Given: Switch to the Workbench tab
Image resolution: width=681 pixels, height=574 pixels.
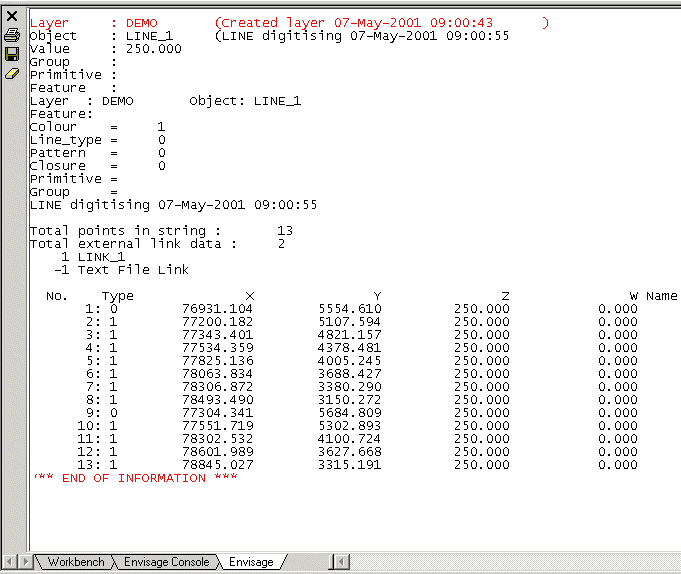Looking at the screenshot, I should pos(76,562).
